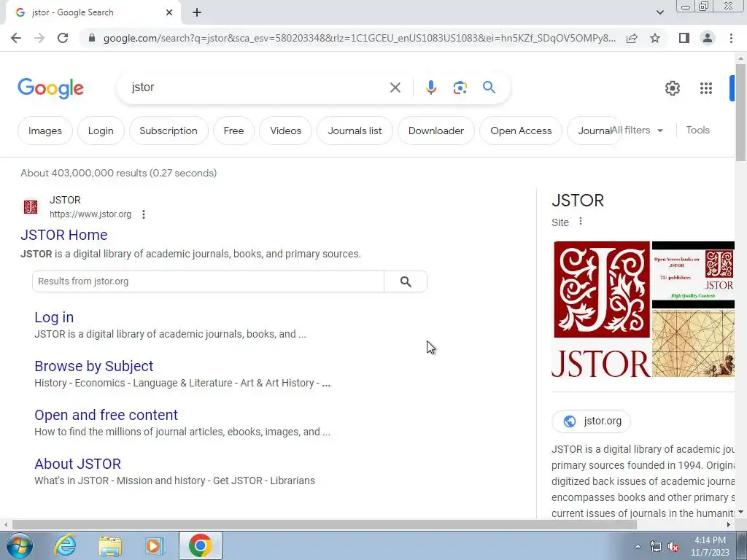Clear the search box with X
The height and width of the screenshot is (560, 747).
coord(395,87)
